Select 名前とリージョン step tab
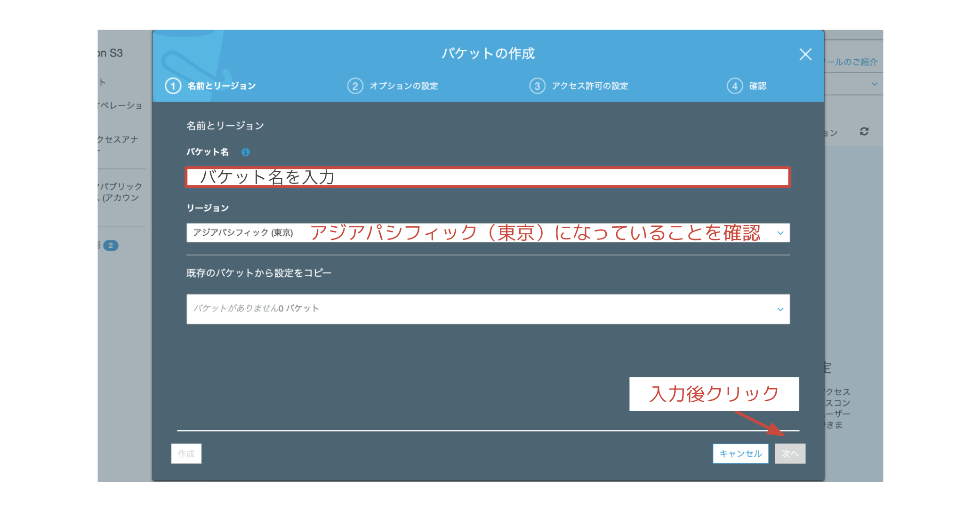The width and height of the screenshot is (980, 510). [221, 86]
